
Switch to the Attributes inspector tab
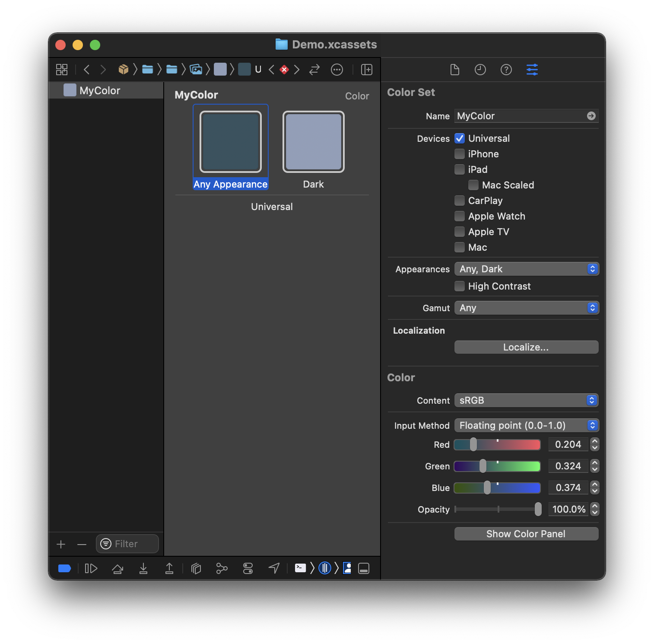coord(532,70)
